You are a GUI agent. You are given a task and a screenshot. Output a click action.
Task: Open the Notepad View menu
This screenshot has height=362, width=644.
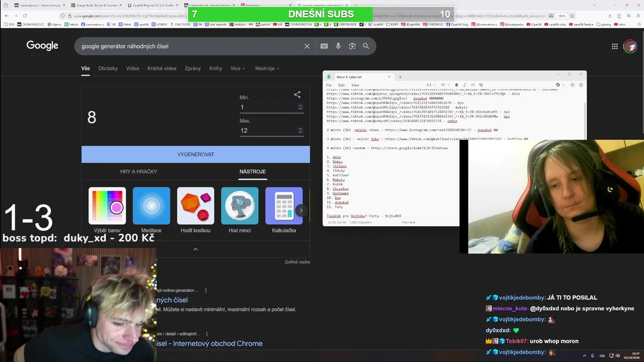click(x=355, y=85)
